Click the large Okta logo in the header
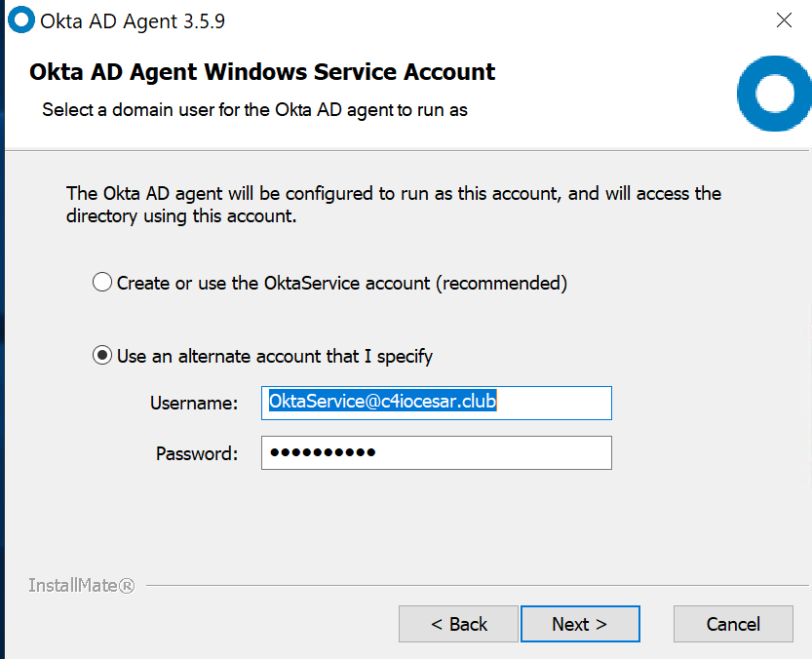The image size is (812, 659). coord(775,95)
